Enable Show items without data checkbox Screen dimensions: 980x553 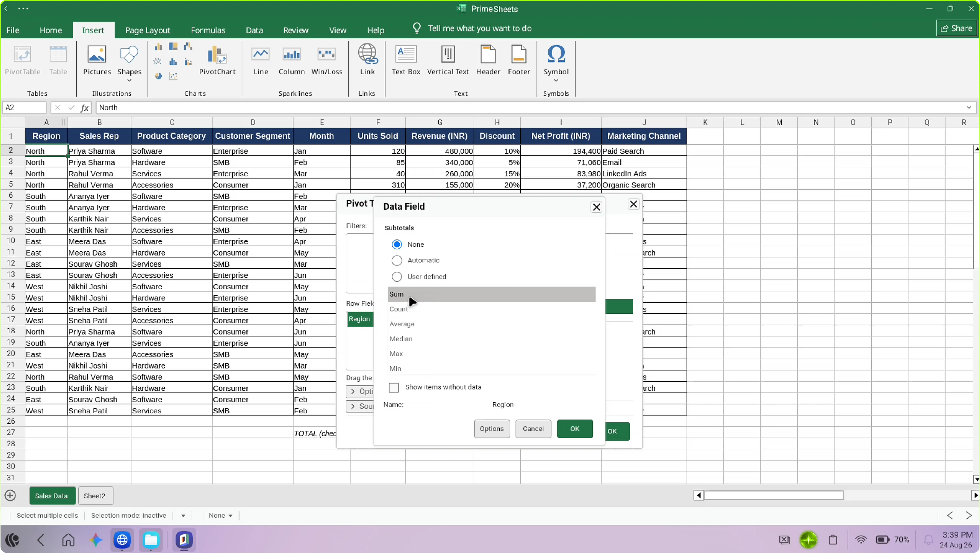point(394,388)
